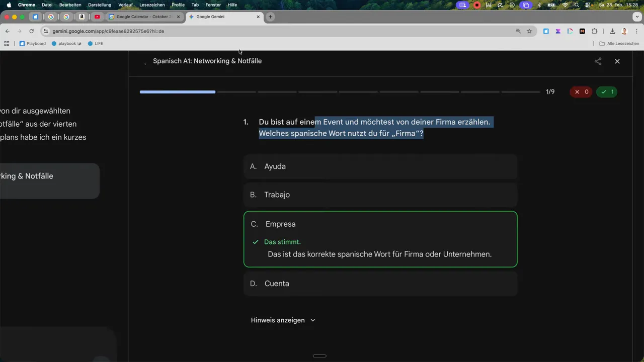
Task: Select answer D. Cuenta
Action: click(x=380, y=284)
